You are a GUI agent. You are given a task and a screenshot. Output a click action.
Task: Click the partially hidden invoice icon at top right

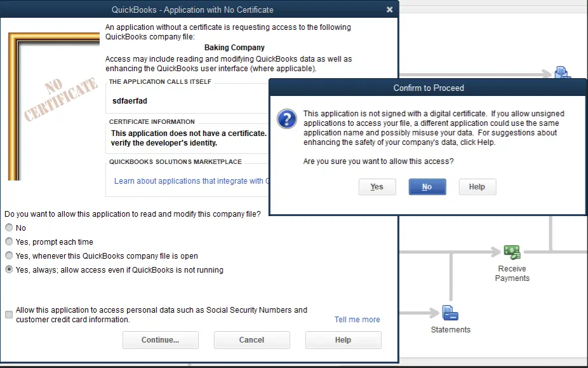(563, 72)
